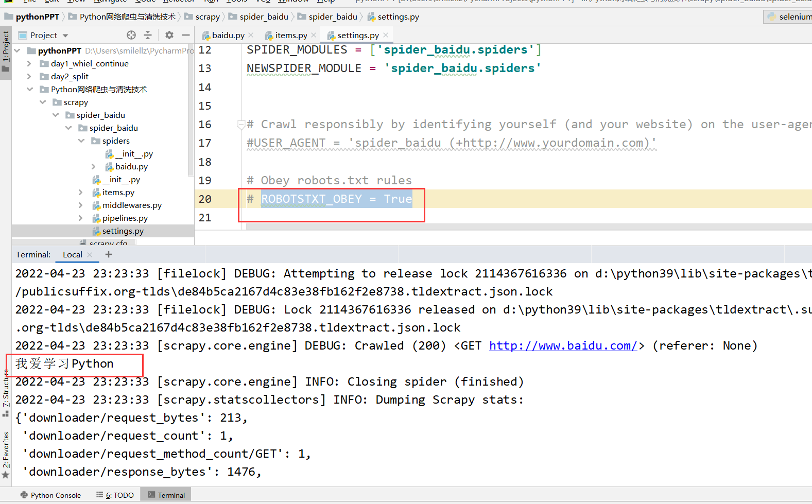This screenshot has height=504, width=812.
Task: Close the baidu.py editor tab
Action: 251,35
